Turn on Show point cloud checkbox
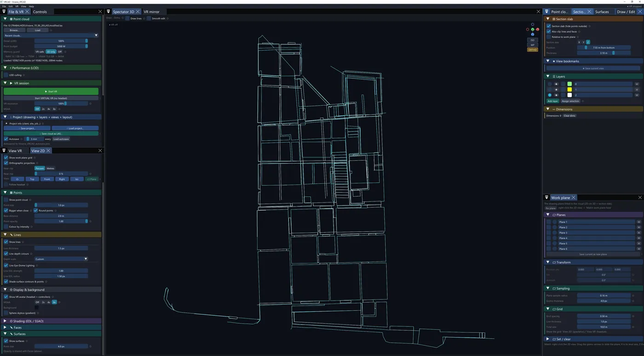The width and height of the screenshot is (644, 356). pos(6,200)
